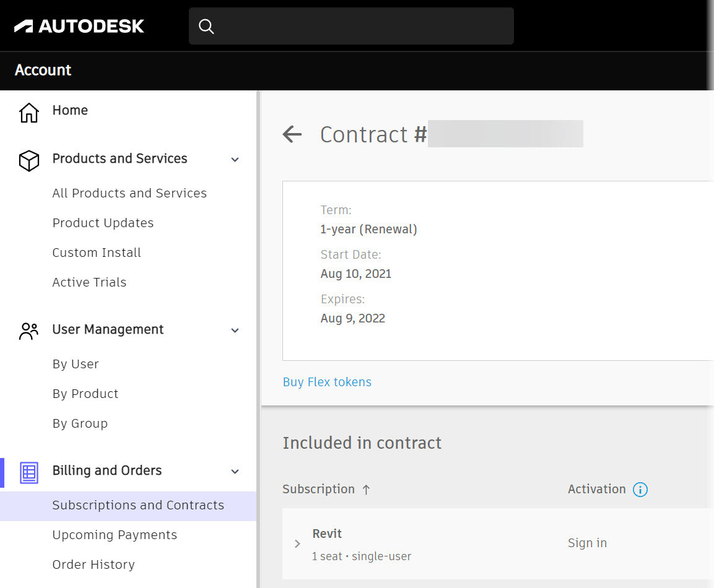Screen dimensions: 714x588
Task: Open the Buy Flex tokens link
Action: click(x=327, y=382)
